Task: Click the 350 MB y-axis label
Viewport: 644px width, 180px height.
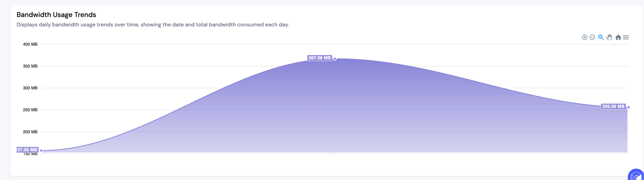Action: pos(30,66)
